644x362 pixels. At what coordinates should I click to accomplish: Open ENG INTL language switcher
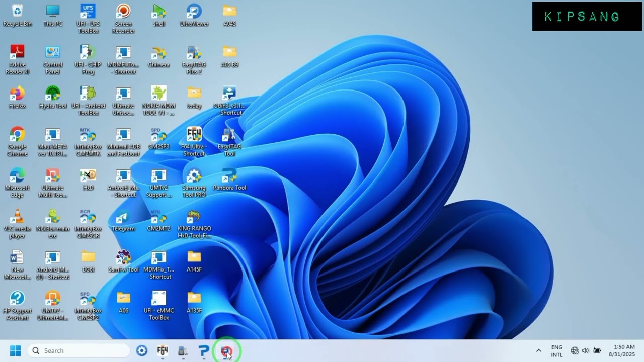(557, 351)
